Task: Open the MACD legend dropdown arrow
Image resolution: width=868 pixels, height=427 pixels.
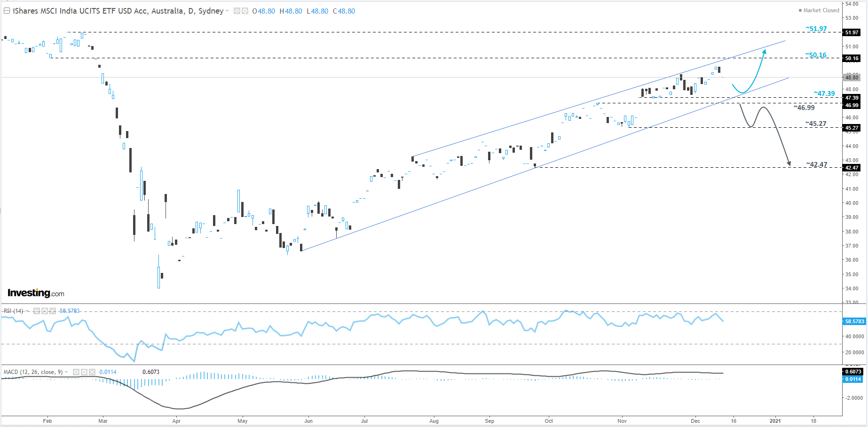Action: point(66,372)
